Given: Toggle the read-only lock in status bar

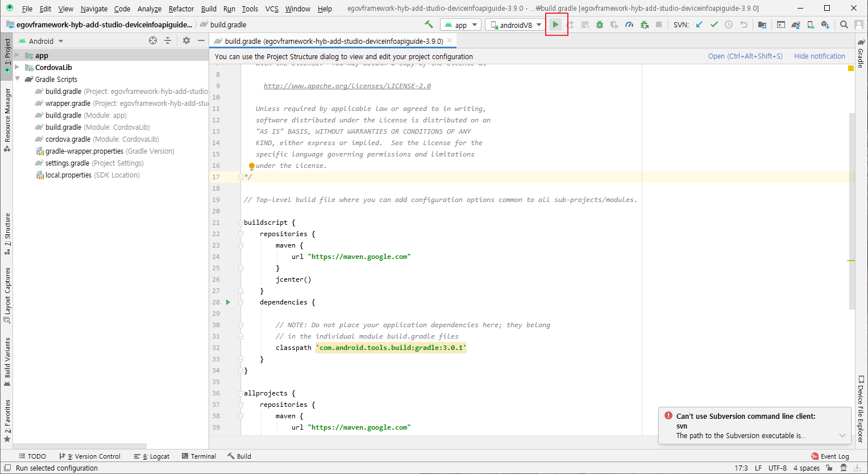Looking at the screenshot, I should [x=829, y=468].
